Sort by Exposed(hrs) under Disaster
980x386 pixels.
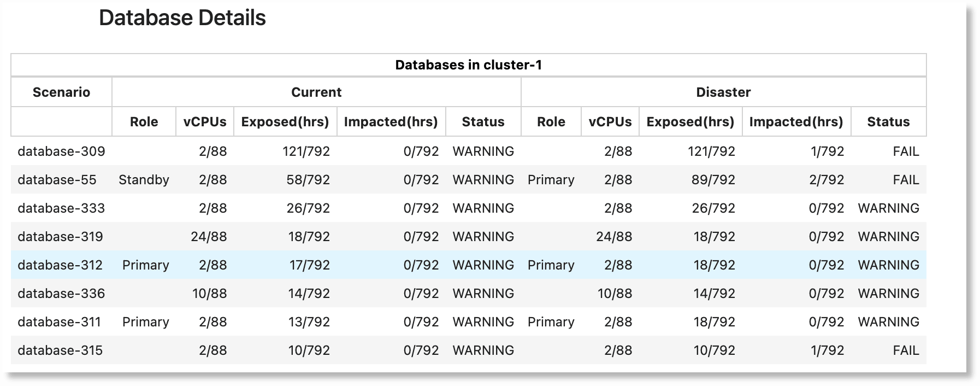[690, 122]
